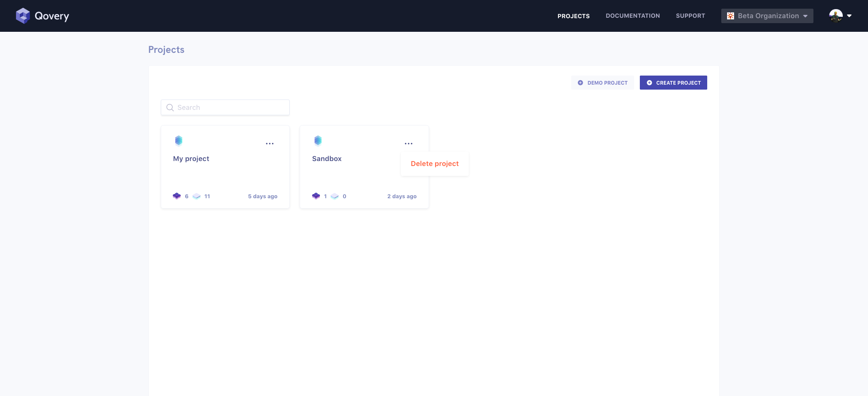The image size is (868, 396).
Task: Click the My project hexagon icon
Action: (179, 140)
